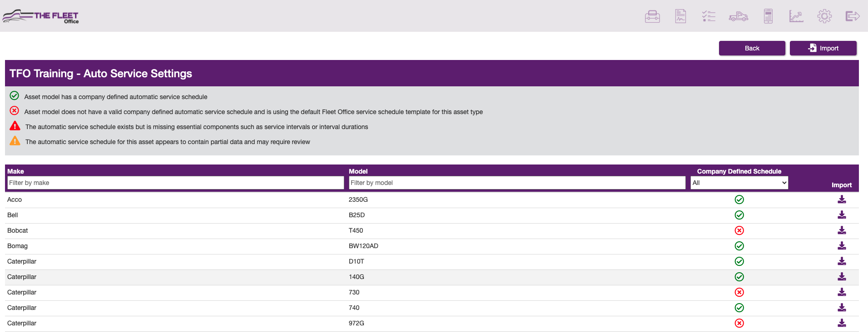Click the Import button at top

pyautogui.click(x=823, y=48)
